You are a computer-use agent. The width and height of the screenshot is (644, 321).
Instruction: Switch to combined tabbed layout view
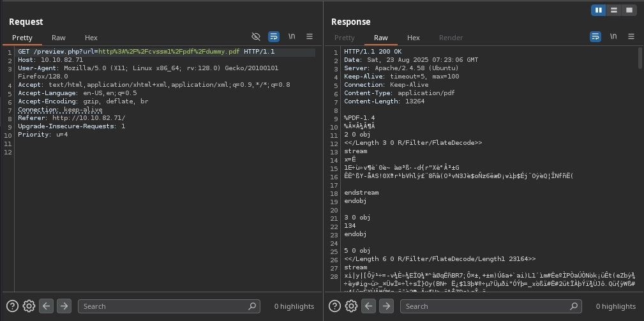pyautogui.click(x=629, y=10)
